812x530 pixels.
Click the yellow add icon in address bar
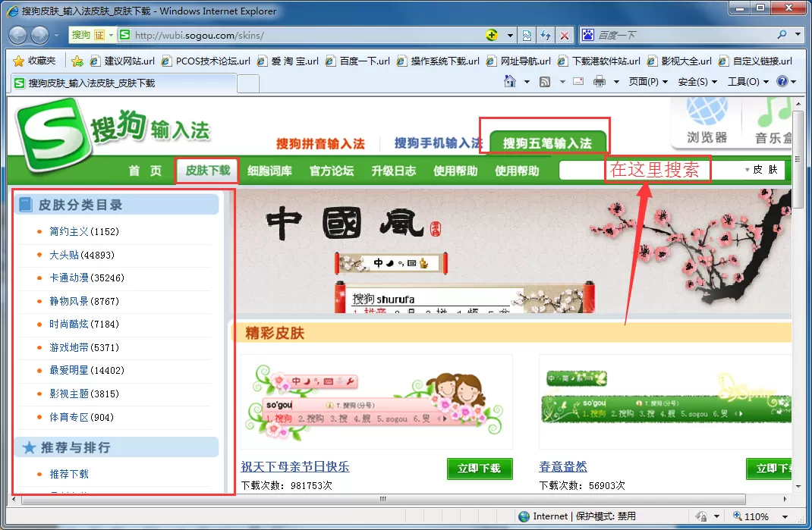coord(492,35)
